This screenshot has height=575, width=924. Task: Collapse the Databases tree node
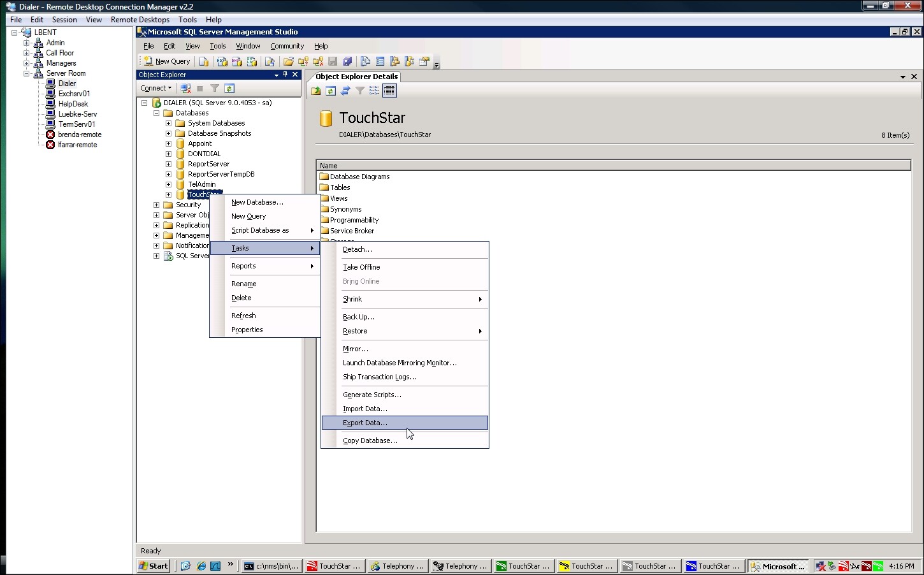pos(156,113)
